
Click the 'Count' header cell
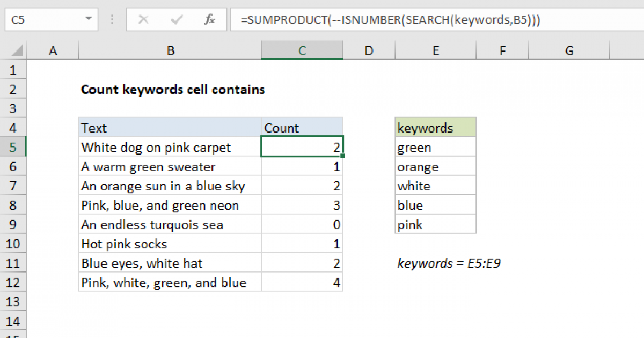[x=302, y=128]
